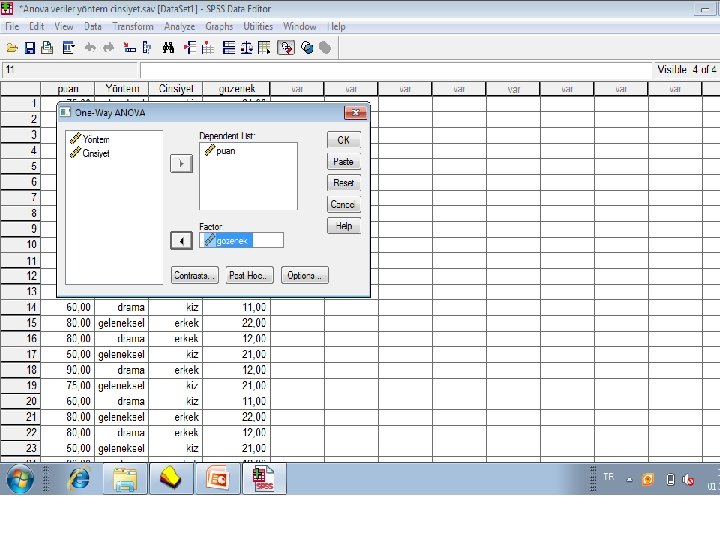Screen dimensions: 720x540
Task: Open the sticky notes taskbar app
Action: coord(171,479)
